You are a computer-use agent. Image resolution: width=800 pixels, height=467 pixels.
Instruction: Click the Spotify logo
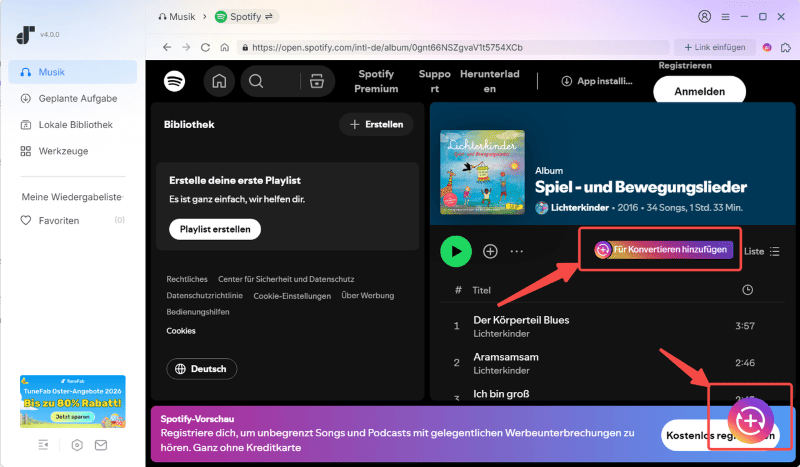click(174, 81)
